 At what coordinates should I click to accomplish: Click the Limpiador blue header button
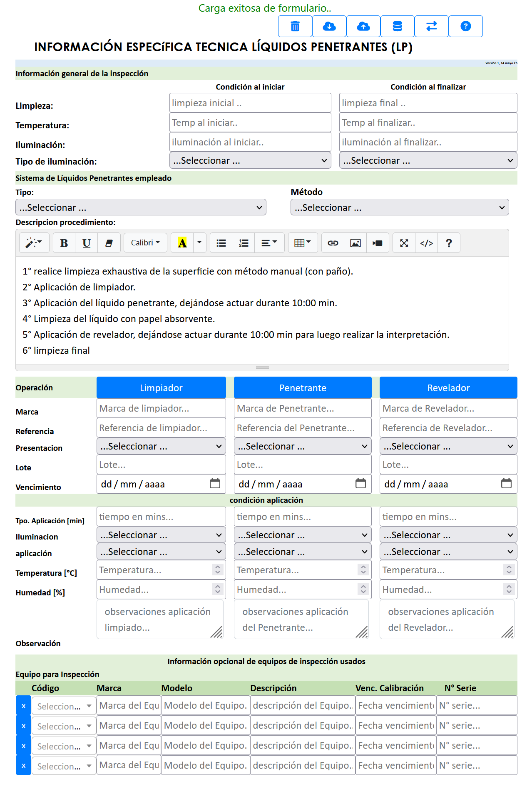click(161, 388)
